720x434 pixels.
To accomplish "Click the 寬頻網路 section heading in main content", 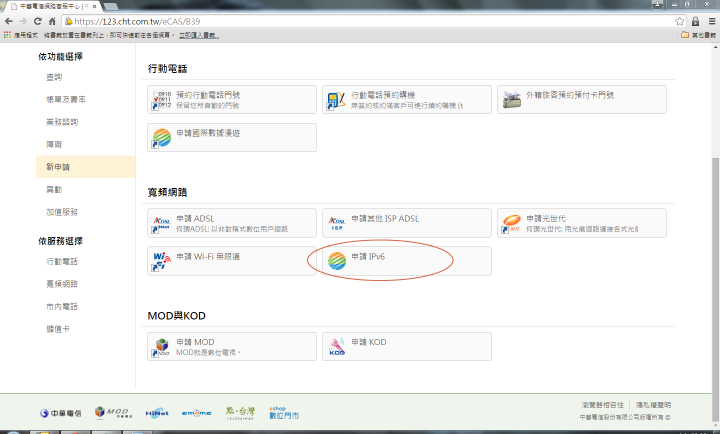I will [167, 192].
